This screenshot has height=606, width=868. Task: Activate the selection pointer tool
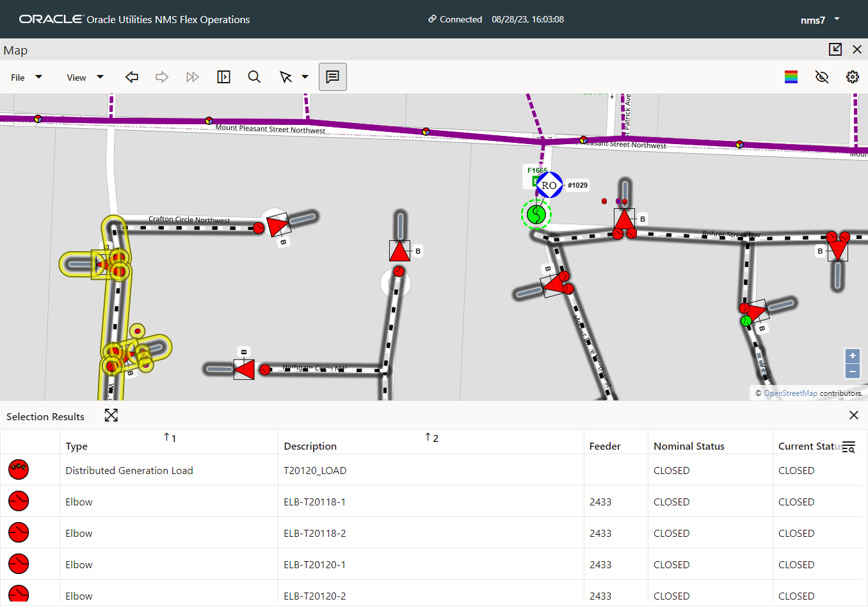tap(285, 77)
